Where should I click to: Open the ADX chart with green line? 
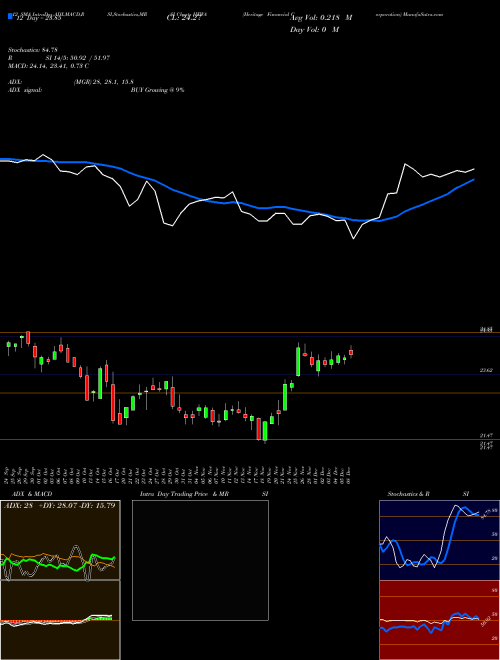(60, 540)
